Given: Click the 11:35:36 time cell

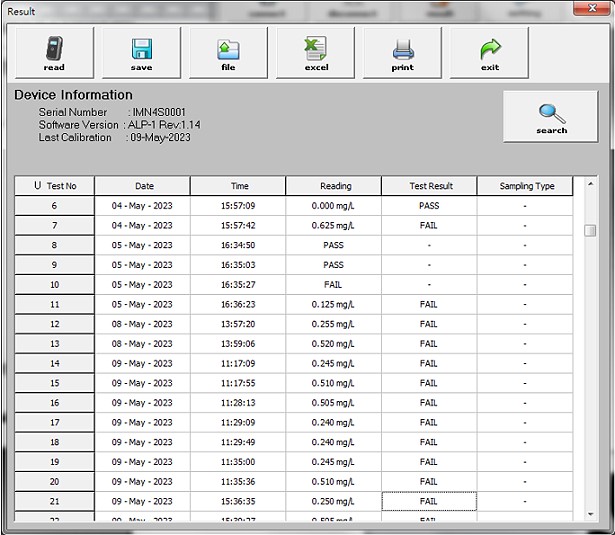Looking at the screenshot, I should (238, 482).
